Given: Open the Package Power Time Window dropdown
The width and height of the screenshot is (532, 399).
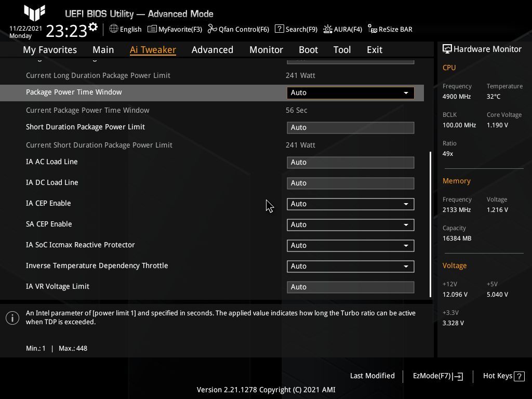Looking at the screenshot, I should [x=351, y=92].
